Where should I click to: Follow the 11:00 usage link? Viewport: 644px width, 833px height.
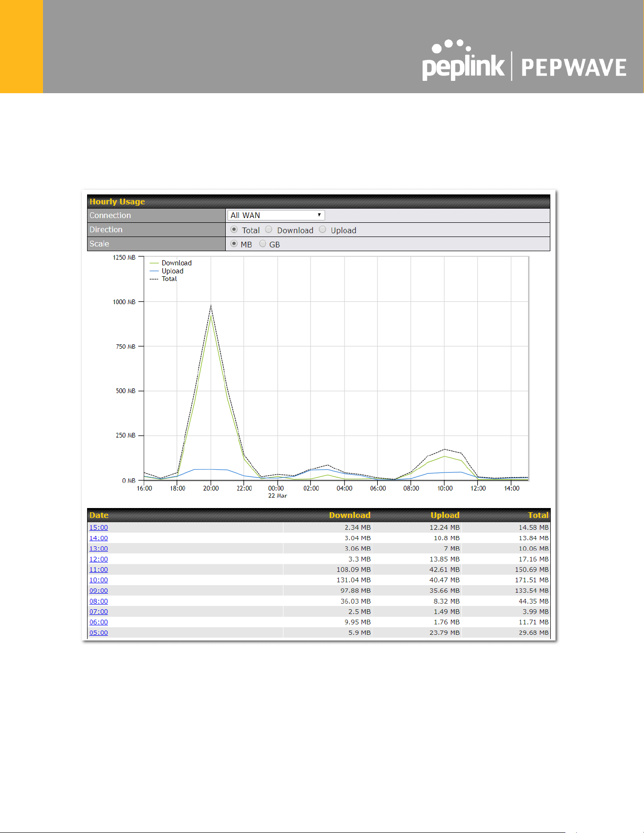[98, 570]
